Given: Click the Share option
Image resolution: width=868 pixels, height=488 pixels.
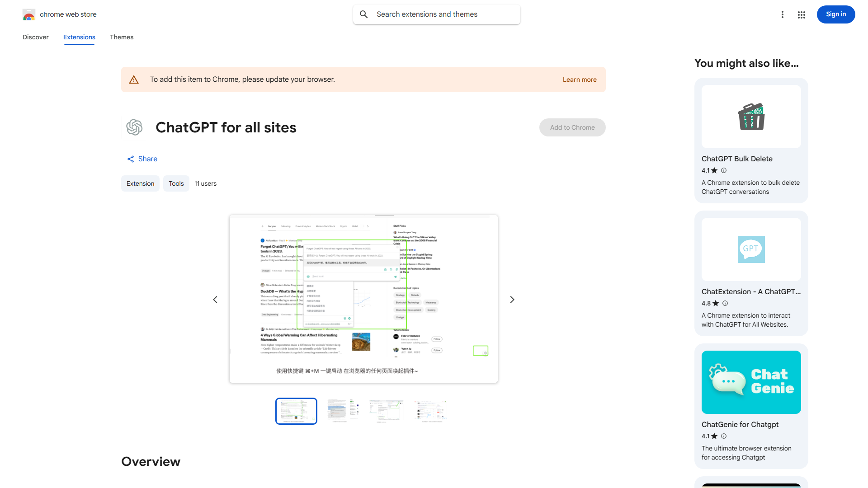Looking at the screenshot, I should (x=142, y=159).
